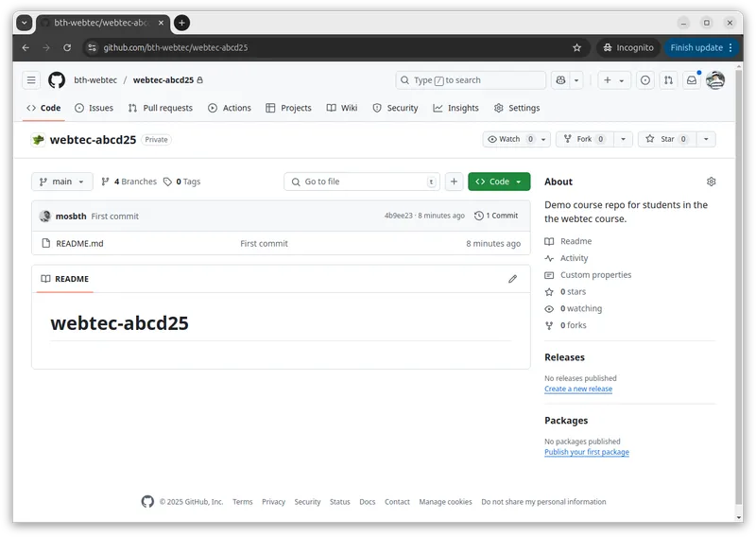Open the repository Settings tab
756x537 pixels.
coord(517,108)
